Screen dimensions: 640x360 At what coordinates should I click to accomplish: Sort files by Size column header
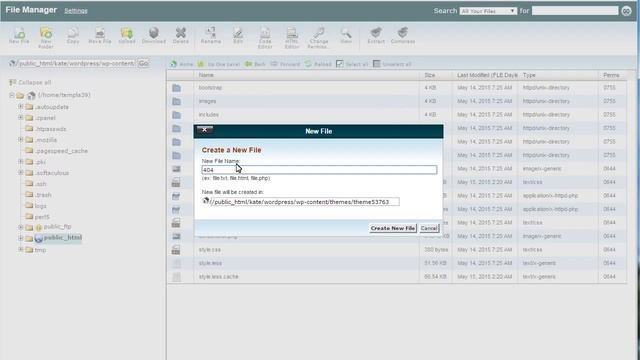pyautogui.click(x=429, y=75)
